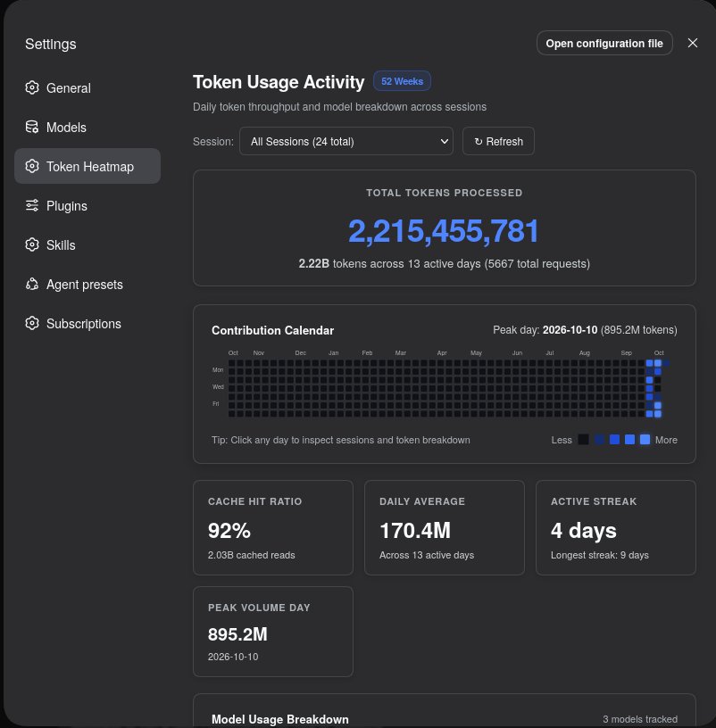Click the Token Usage Activity title
This screenshot has height=728, width=716.
[279, 82]
